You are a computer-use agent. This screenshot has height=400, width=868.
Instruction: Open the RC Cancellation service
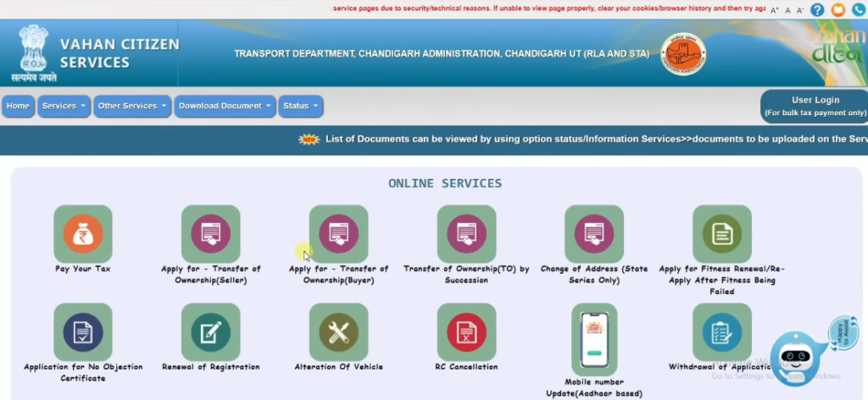click(466, 332)
